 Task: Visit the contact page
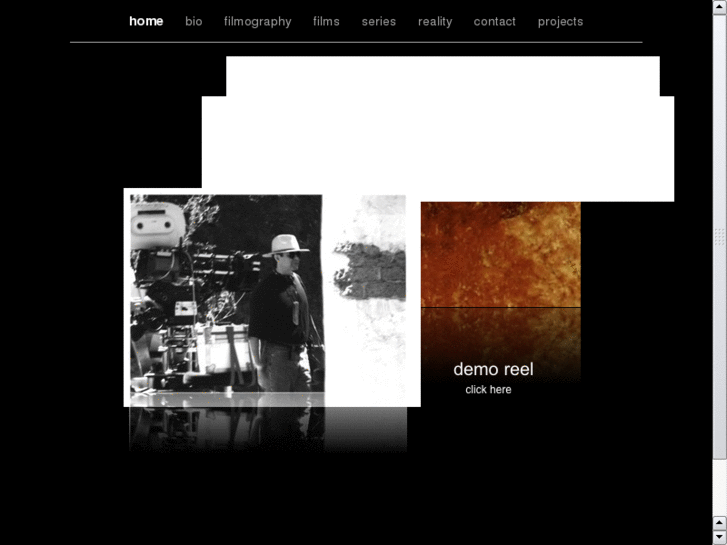pos(495,21)
